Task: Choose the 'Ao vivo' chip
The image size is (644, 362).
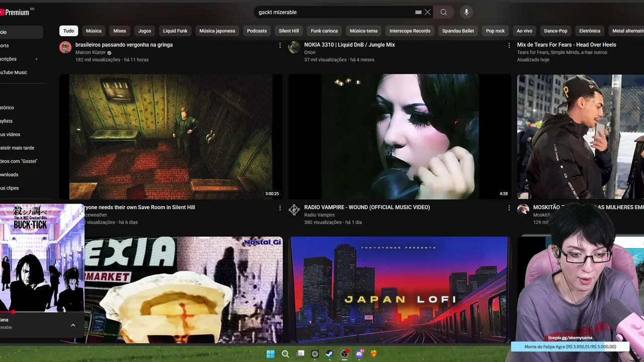Action: 524,31
